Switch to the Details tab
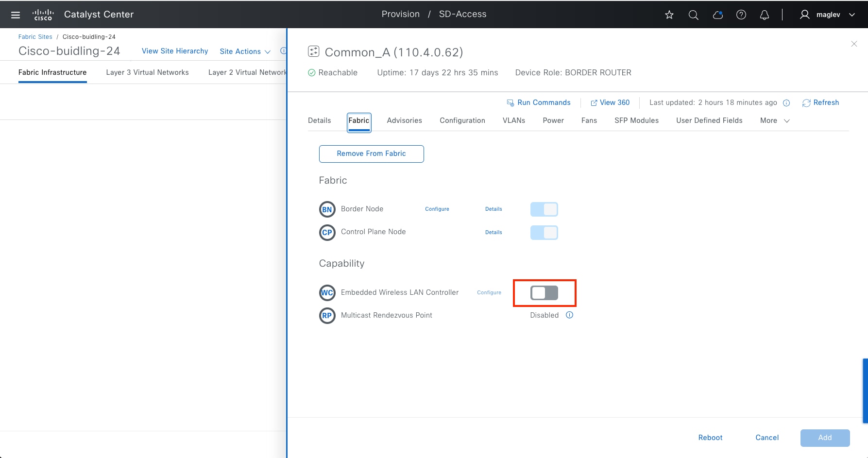The height and width of the screenshot is (458, 868). click(319, 120)
